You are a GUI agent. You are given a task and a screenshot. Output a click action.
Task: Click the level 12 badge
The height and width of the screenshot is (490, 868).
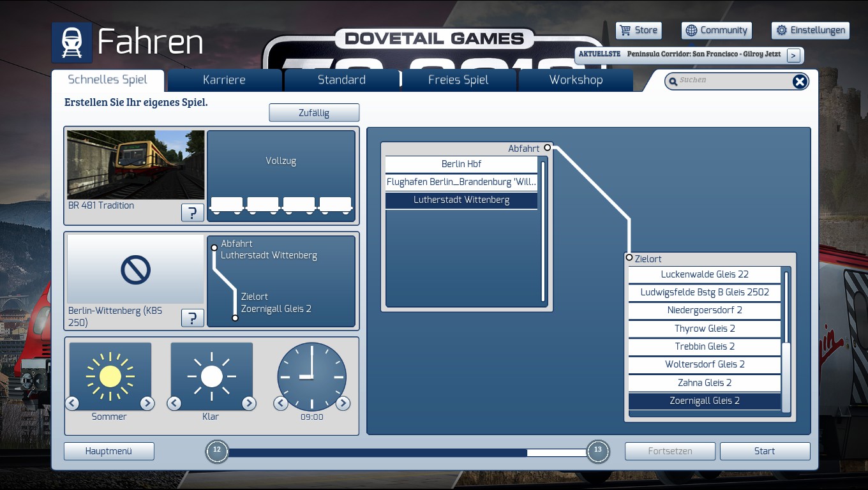pyautogui.click(x=217, y=451)
